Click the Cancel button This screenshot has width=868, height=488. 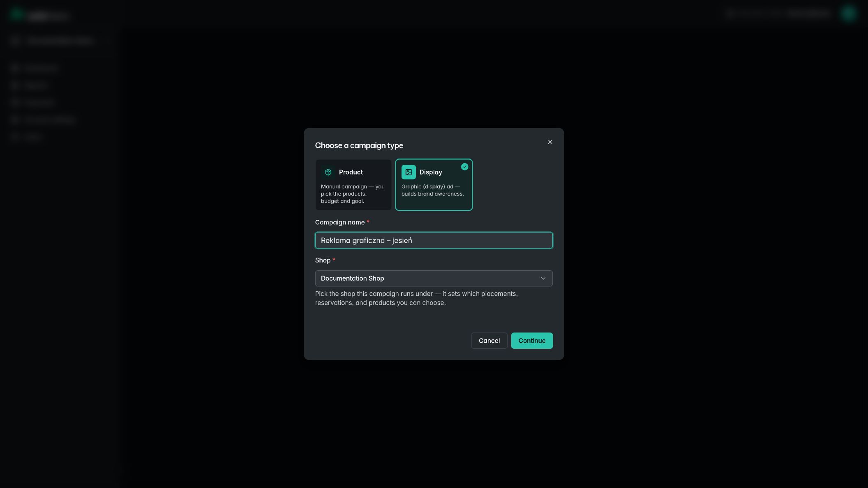(489, 341)
